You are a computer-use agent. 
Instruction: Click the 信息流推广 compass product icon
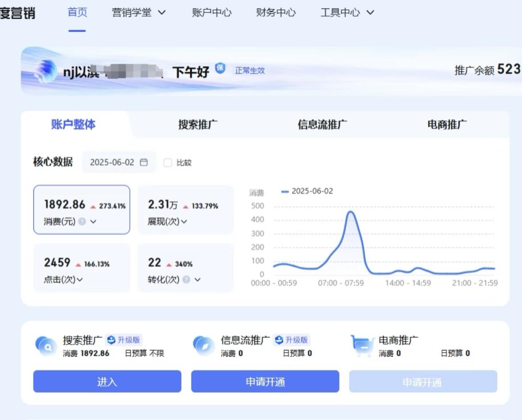[x=203, y=346]
